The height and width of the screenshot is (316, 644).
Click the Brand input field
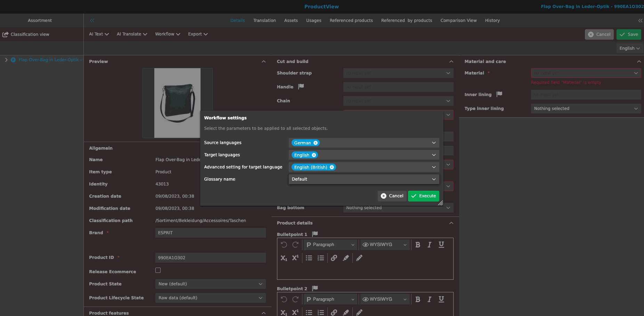coord(210,233)
